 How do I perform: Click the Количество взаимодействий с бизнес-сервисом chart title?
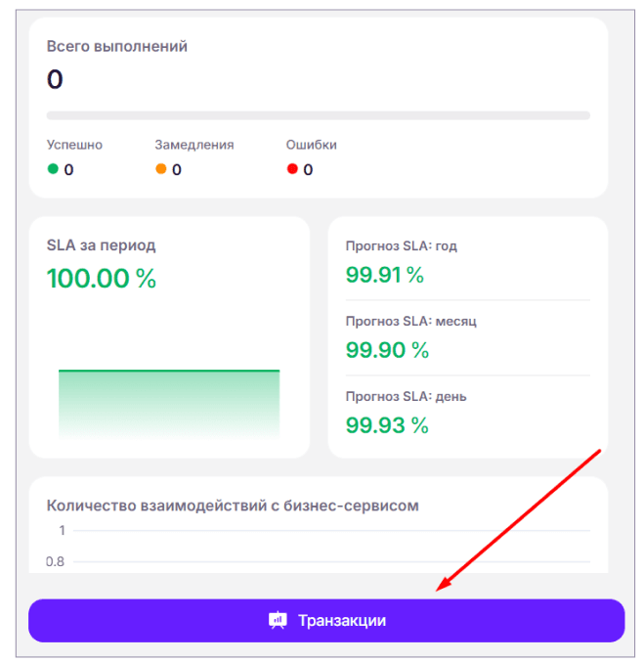click(x=233, y=506)
